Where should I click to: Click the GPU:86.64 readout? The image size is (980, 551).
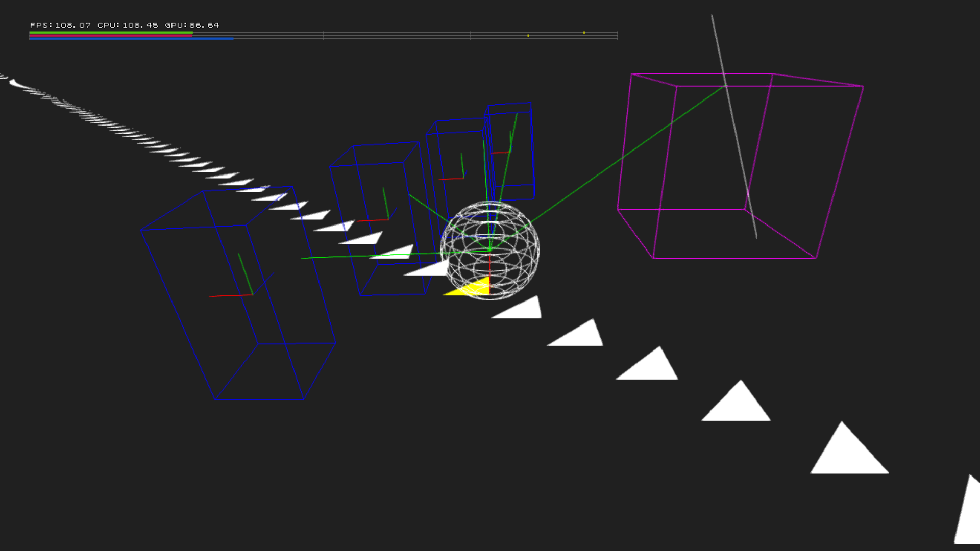(x=192, y=25)
